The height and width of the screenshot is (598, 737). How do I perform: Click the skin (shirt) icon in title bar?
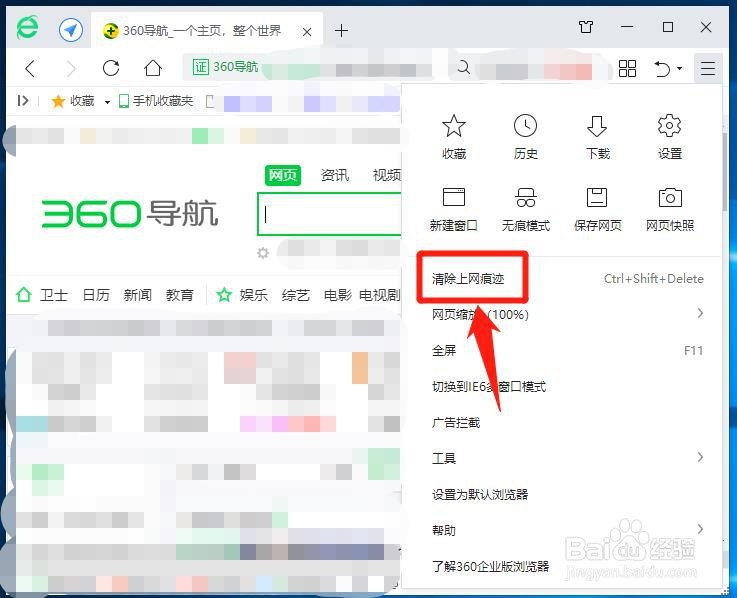tap(586, 27)
